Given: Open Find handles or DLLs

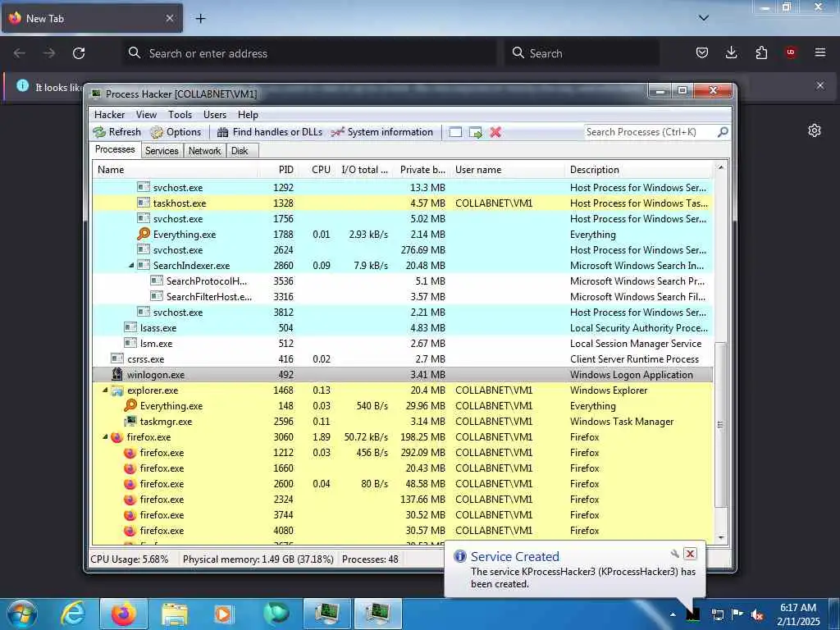Looking at the screenshot, I should coord(270,132).
